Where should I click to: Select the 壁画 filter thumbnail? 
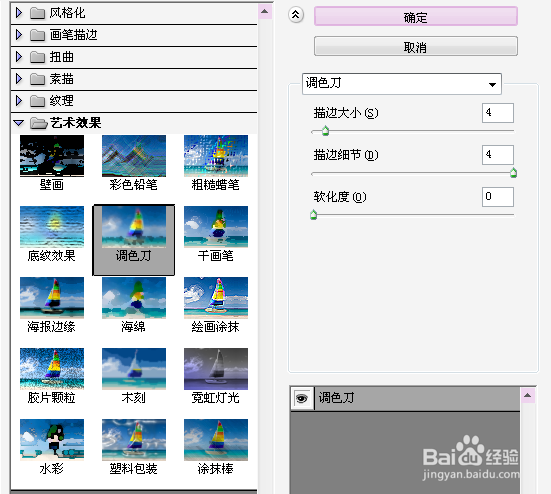pyautogui.click(x=52, y=156)
